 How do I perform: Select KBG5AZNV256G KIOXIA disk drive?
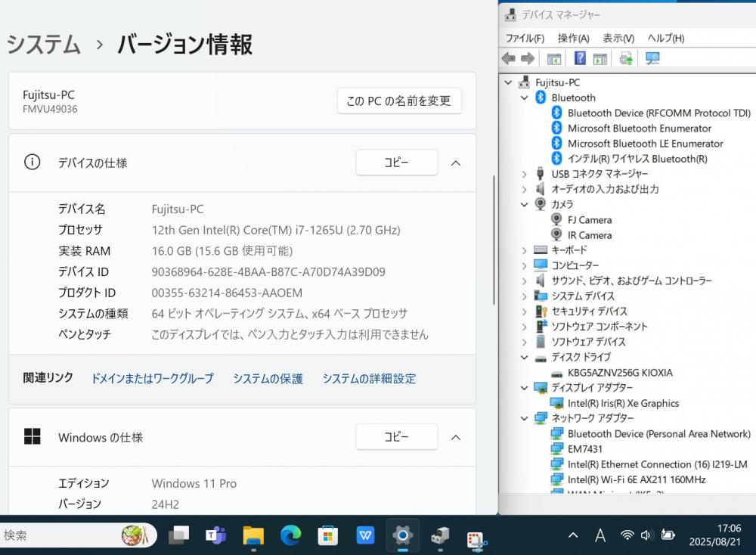(x=620, y=373)
